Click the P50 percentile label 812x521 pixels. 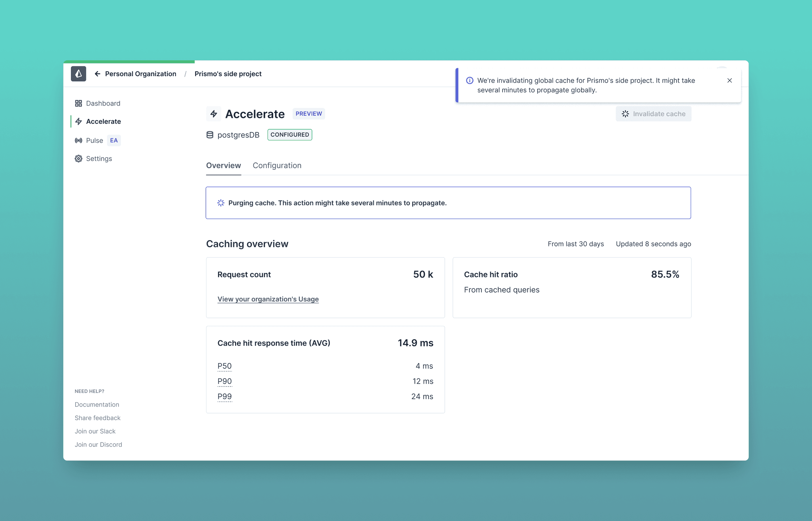224,366
